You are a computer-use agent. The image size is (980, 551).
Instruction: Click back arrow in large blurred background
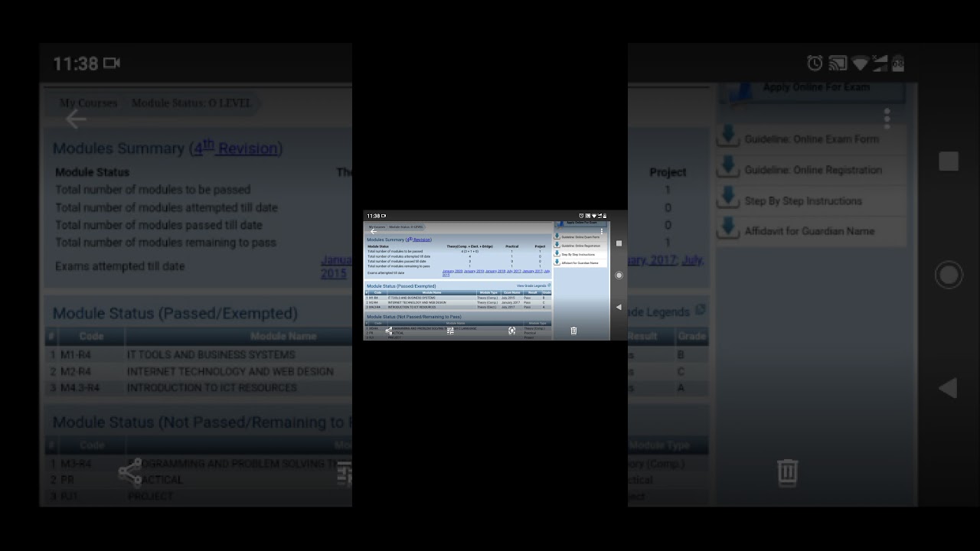[x=76, y=119]
